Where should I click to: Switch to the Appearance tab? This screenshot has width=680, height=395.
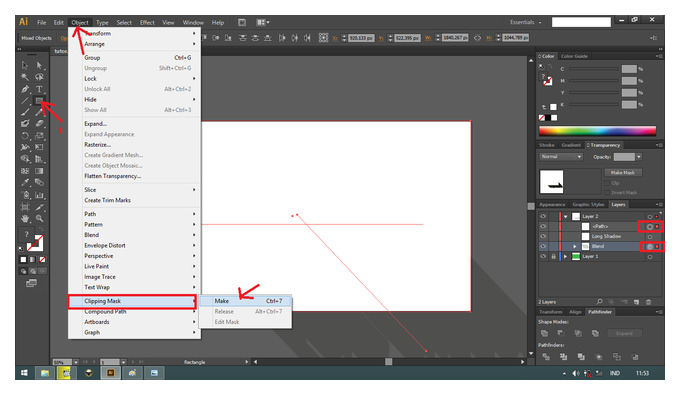click(552, 204)
